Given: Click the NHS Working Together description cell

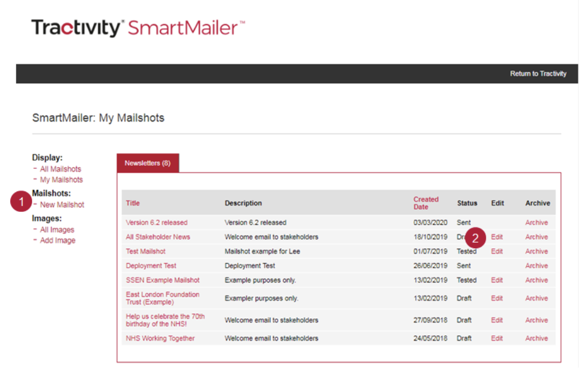Looking at the screenshot, I should 272,338.
